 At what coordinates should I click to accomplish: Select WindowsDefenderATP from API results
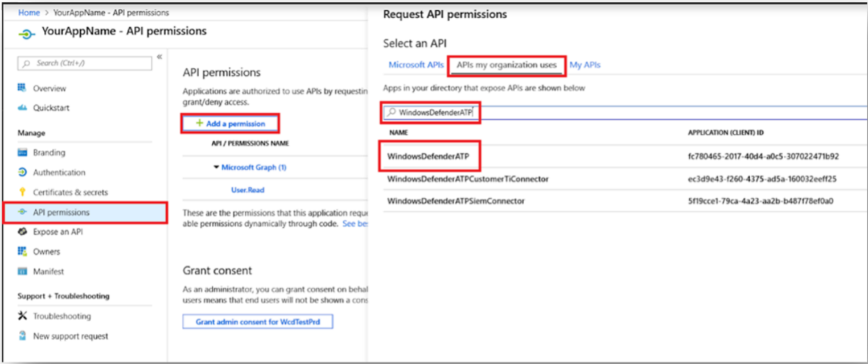pos(432,156)
